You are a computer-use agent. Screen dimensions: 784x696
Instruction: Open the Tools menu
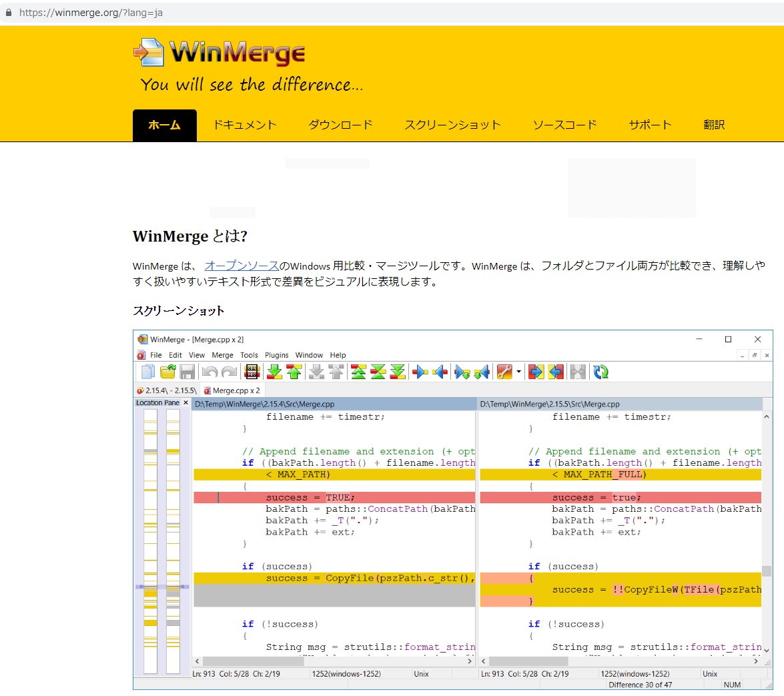click(249, 355)
